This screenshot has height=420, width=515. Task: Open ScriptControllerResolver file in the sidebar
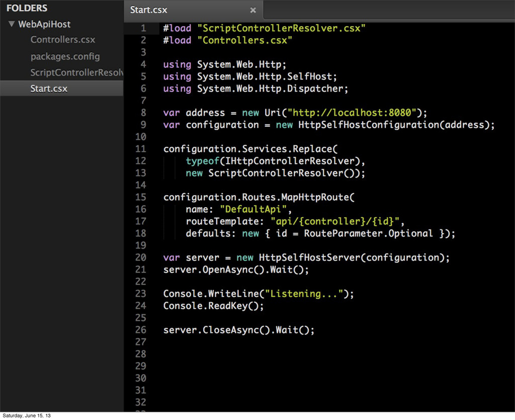click(x=77, y=72)
